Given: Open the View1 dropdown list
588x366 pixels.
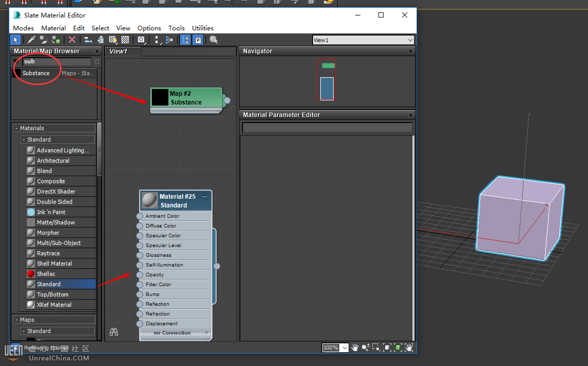Looking at the screenshot, I should pyautogui.click(x=410, y=40).
